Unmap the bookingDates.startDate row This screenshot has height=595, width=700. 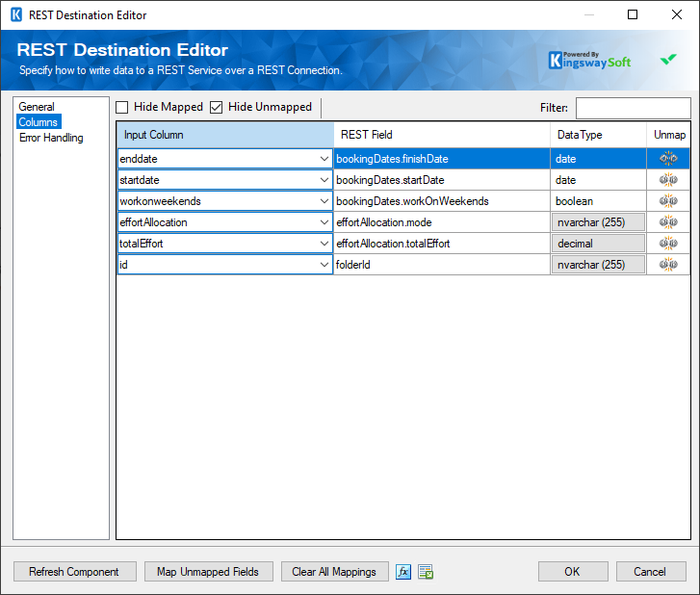pos(668,179)
